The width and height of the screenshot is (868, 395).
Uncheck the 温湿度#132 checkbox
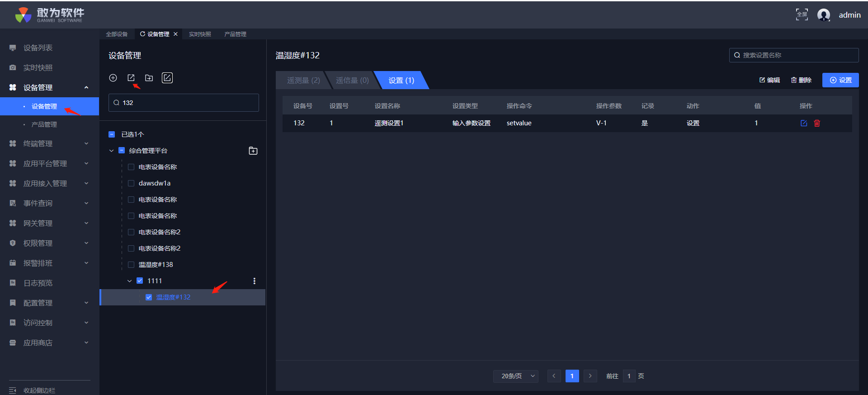149,297
